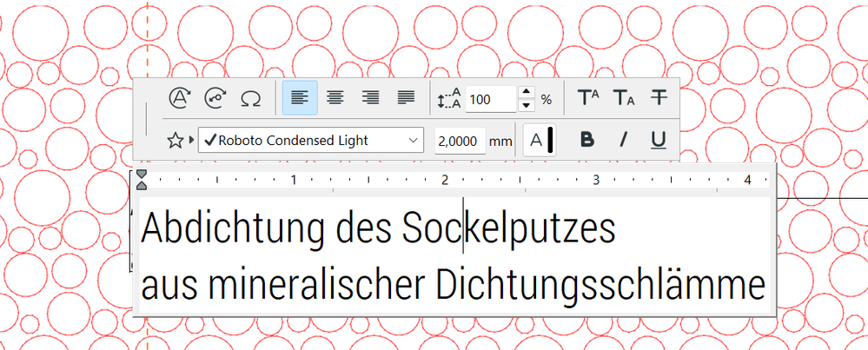The height and width of the screenshot is (350, 868).
Task: Click the ruler at mark 2
Action: tap(445, 180)
